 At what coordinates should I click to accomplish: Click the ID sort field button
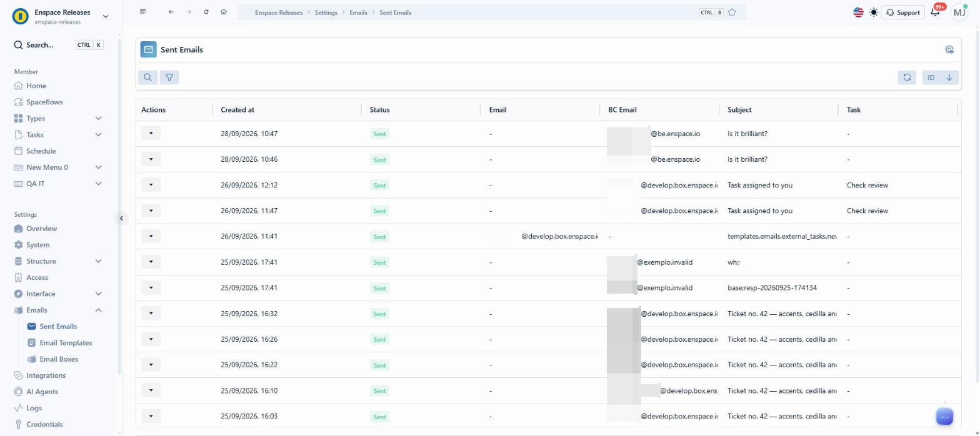[931, 77]
